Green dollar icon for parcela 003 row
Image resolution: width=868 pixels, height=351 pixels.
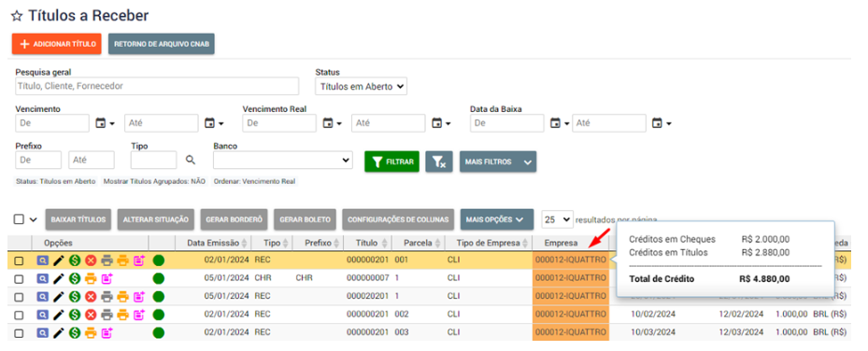[75, 332]
